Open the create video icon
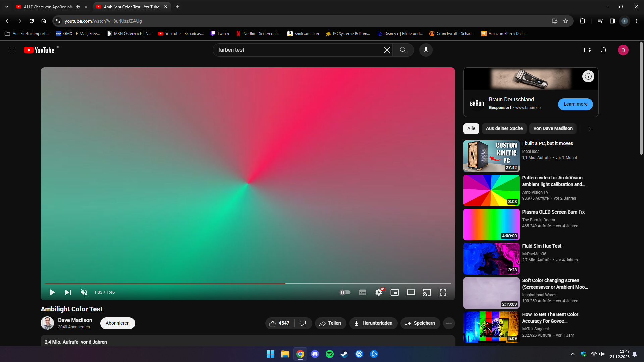The height and width of the screenshot is (362, 644). click(588, 50)
